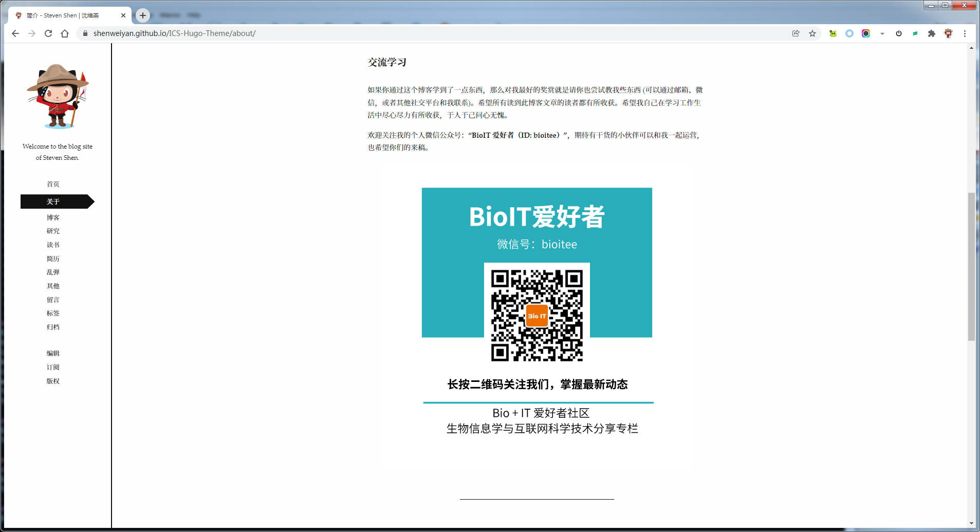Click the Bio + IT 爱好者社区 text
980x532 pixels.
pyautogui.click(x=541, y=413)
